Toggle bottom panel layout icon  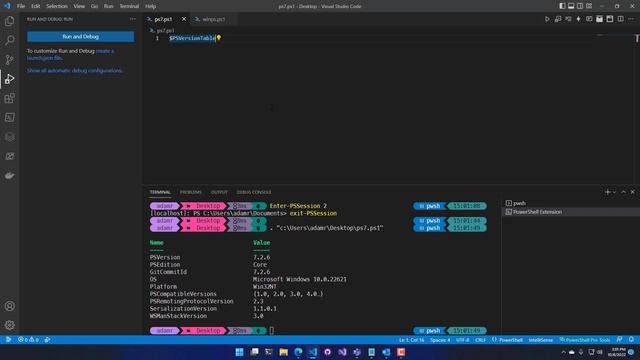point(571,6)
